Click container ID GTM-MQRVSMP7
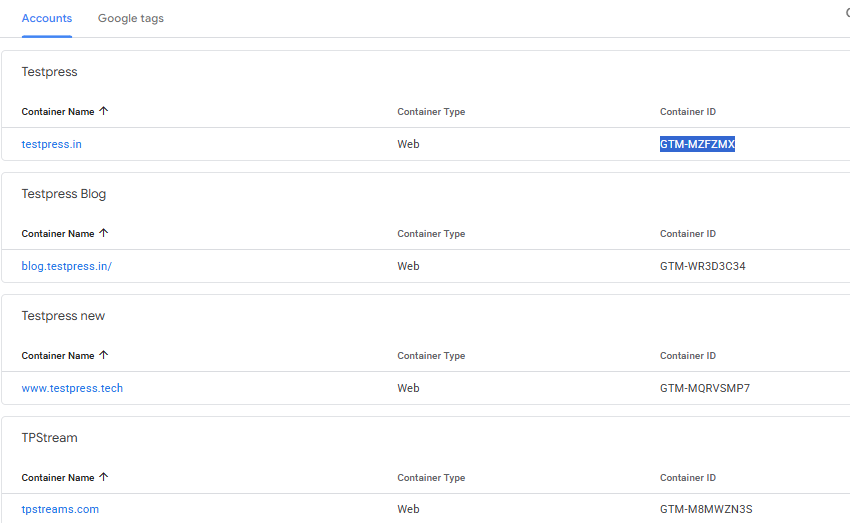Viewport: 850px width, 523px height. [x=704, y=388]
